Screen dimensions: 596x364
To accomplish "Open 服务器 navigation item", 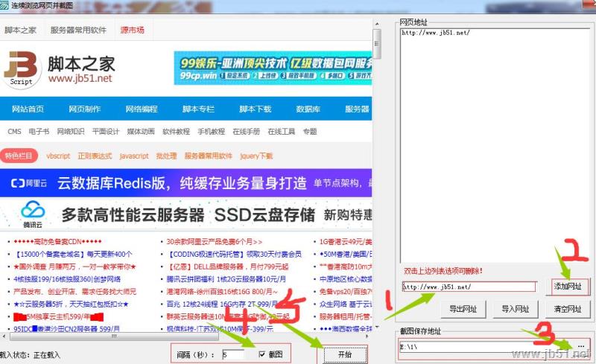I will (358, 109).
